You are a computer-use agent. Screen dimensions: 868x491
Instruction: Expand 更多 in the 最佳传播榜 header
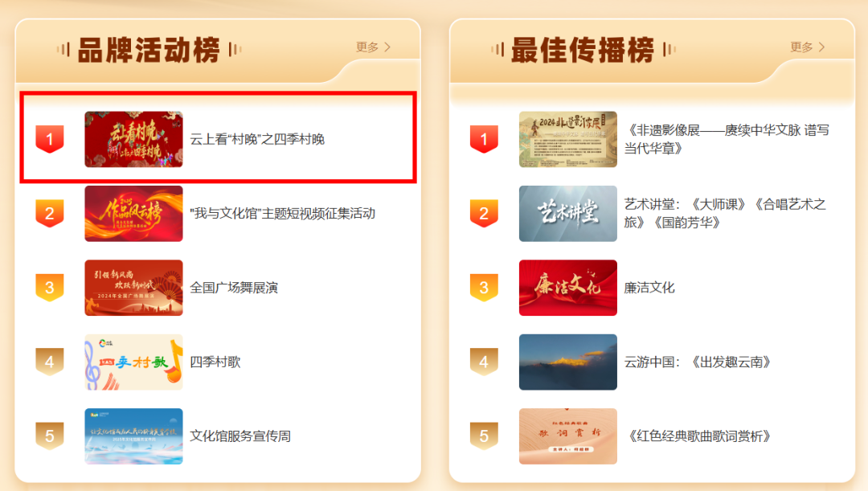808,47
